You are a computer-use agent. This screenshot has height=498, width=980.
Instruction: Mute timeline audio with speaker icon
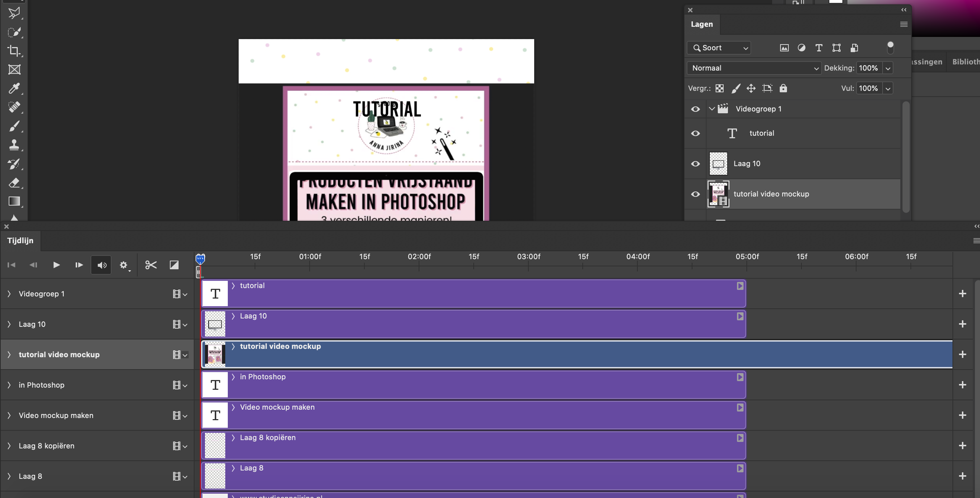(x=101, y=265)
